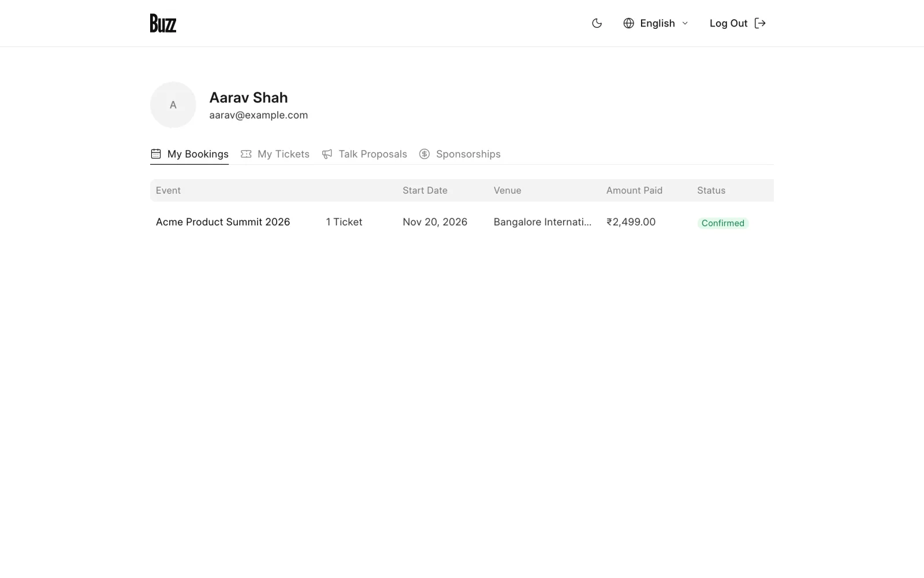924x578 pixels.
Task: Click the chevron next to English
Action: click(x=685, y=23)
